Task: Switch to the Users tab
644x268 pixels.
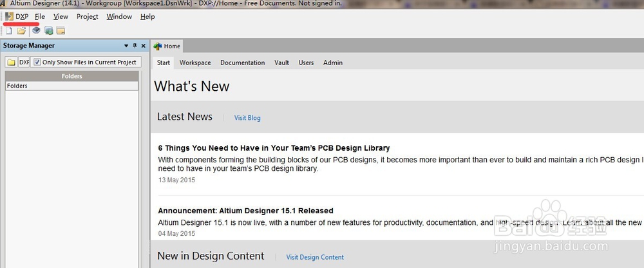Action: point(306,62)
